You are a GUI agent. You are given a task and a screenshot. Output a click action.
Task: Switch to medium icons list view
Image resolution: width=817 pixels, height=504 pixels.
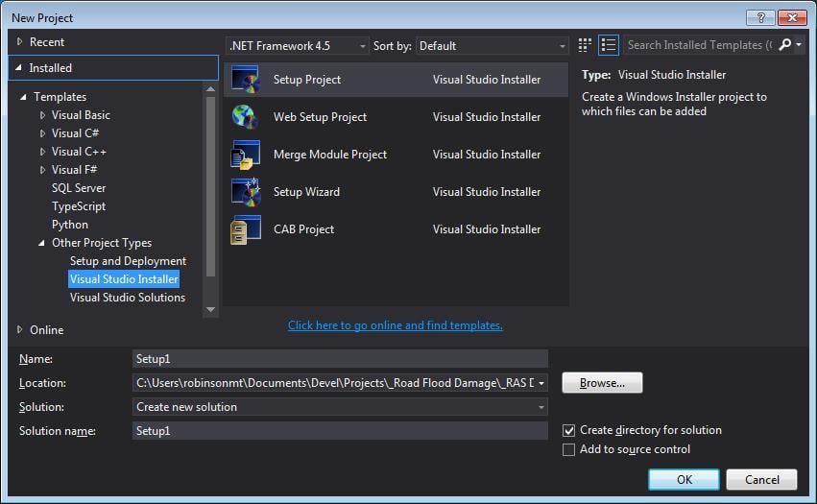tap(608, 45)
